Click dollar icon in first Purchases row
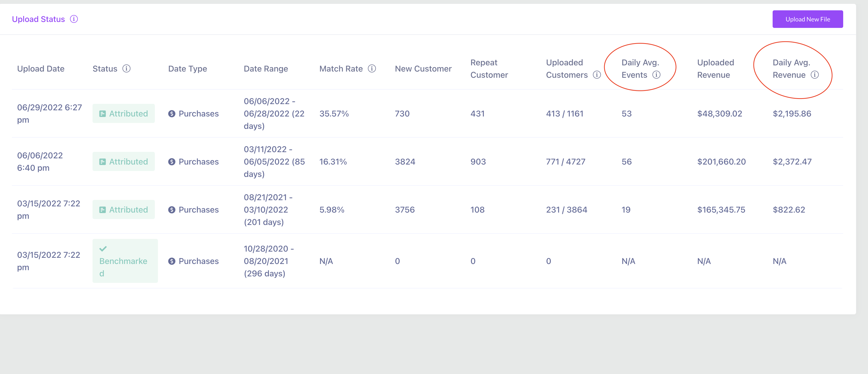 [x=172, y=114]
